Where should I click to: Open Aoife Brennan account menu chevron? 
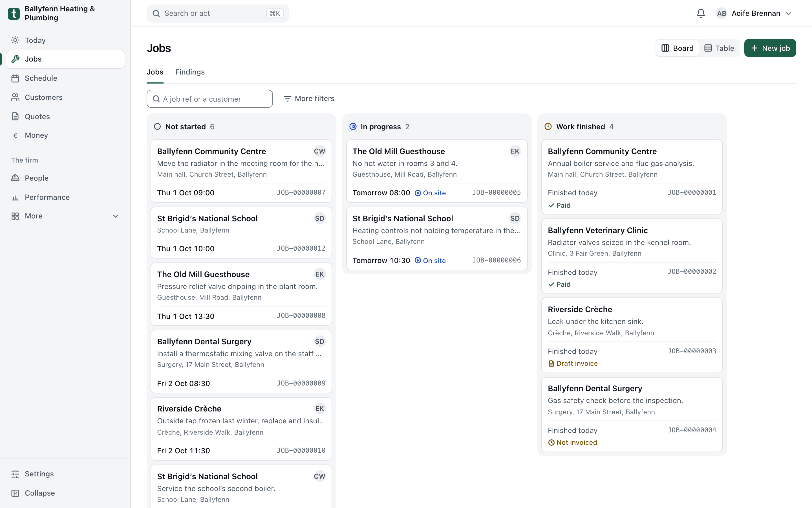coord(789,14)
